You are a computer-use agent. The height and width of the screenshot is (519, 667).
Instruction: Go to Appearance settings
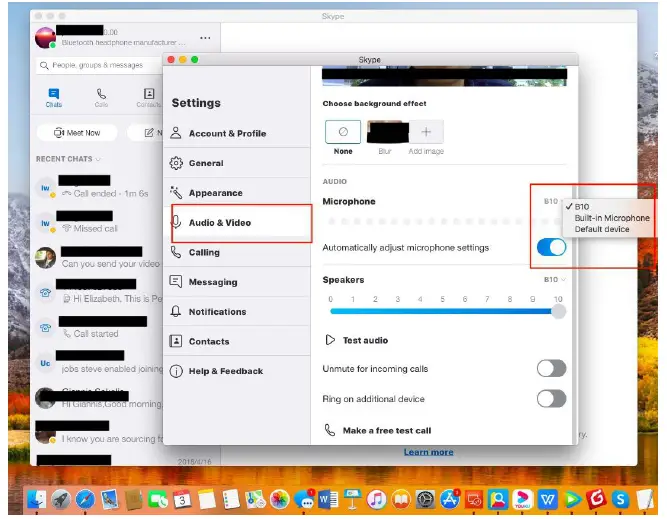click(x=237, y=193)
